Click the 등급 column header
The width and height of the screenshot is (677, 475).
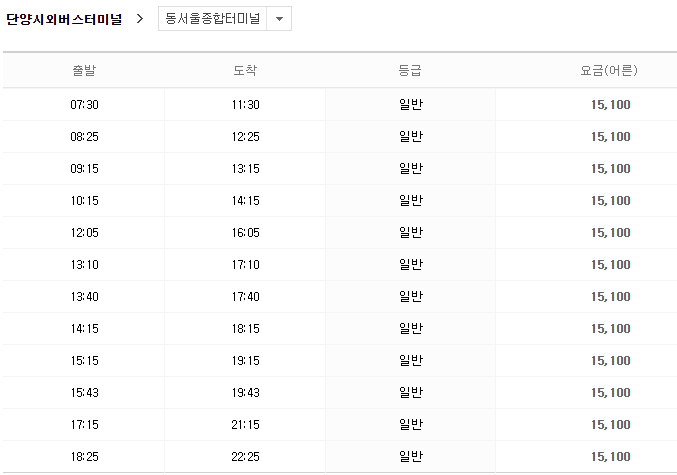tap(410, 70)
